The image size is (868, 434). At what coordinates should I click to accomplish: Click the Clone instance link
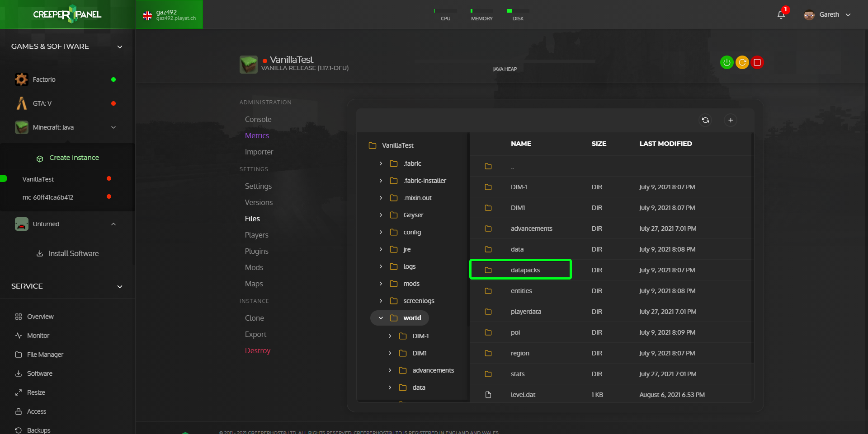click(255, 318)
